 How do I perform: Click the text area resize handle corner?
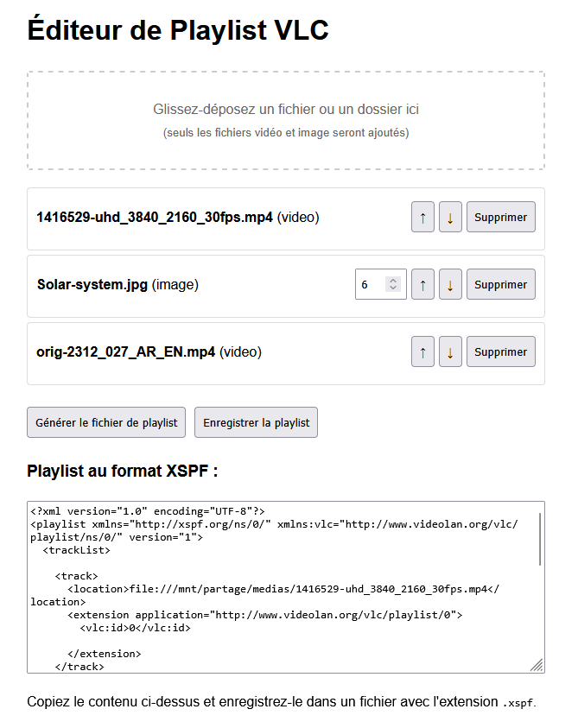537,665
